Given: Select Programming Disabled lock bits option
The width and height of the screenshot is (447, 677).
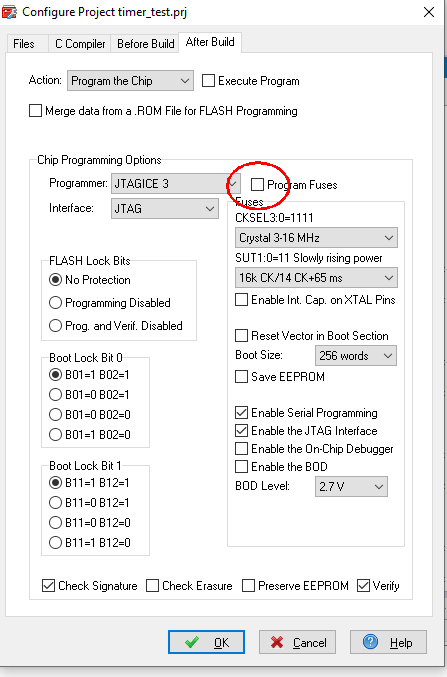Looking at the screenshot, I should tap(110, 303).
